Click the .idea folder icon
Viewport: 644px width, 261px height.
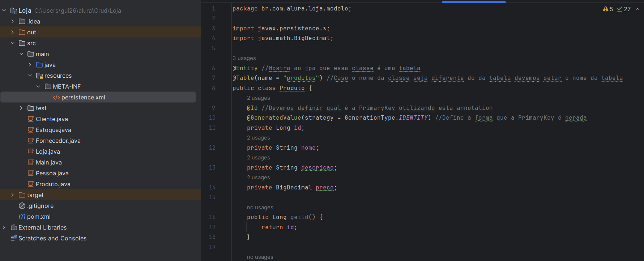tap(22, 21)
